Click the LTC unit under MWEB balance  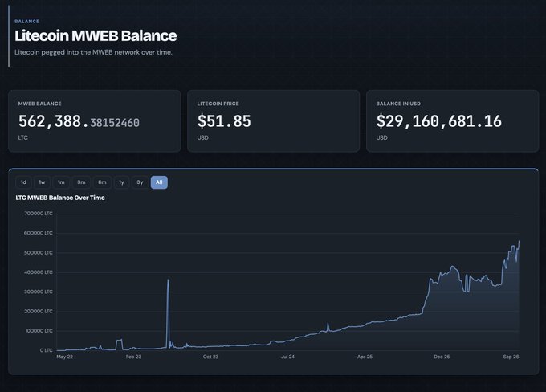point(23,137)
